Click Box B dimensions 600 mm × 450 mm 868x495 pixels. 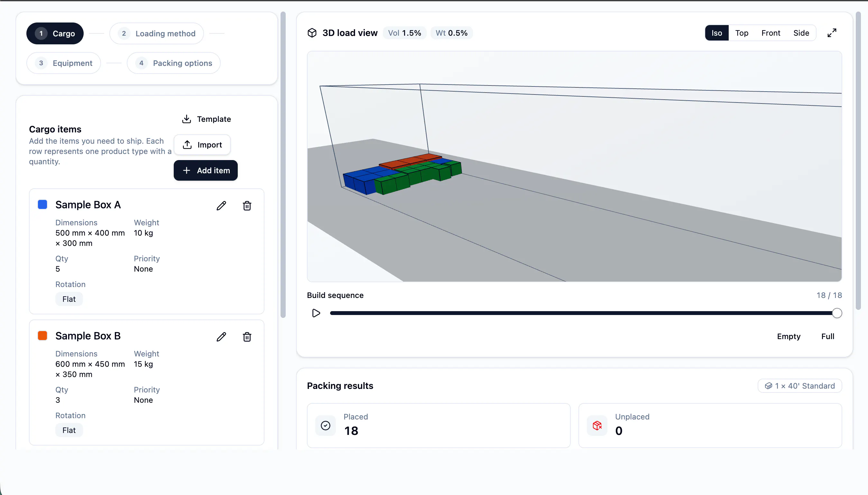coord(90,364)
